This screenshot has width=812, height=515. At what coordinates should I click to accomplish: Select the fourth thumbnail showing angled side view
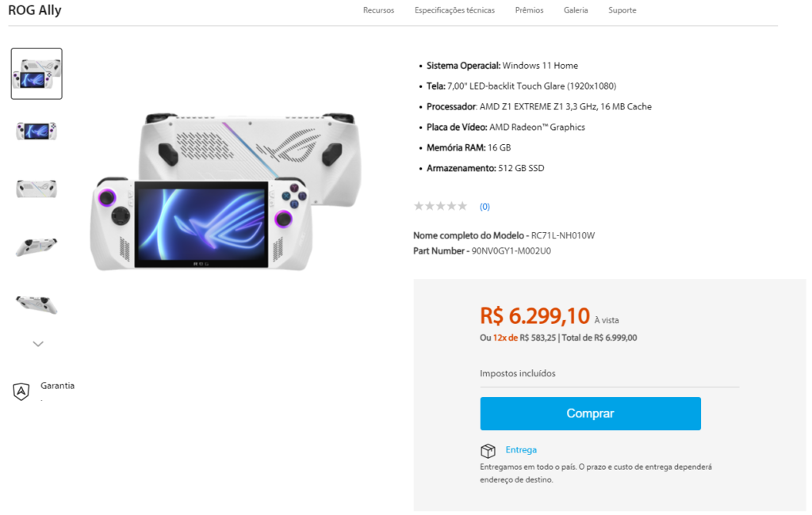point(36,246)
